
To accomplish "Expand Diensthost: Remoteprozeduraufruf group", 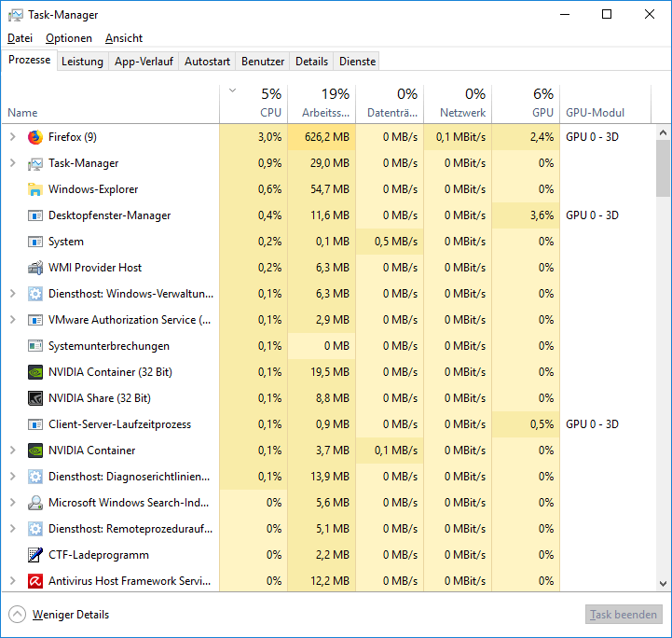I will [13, 529].
